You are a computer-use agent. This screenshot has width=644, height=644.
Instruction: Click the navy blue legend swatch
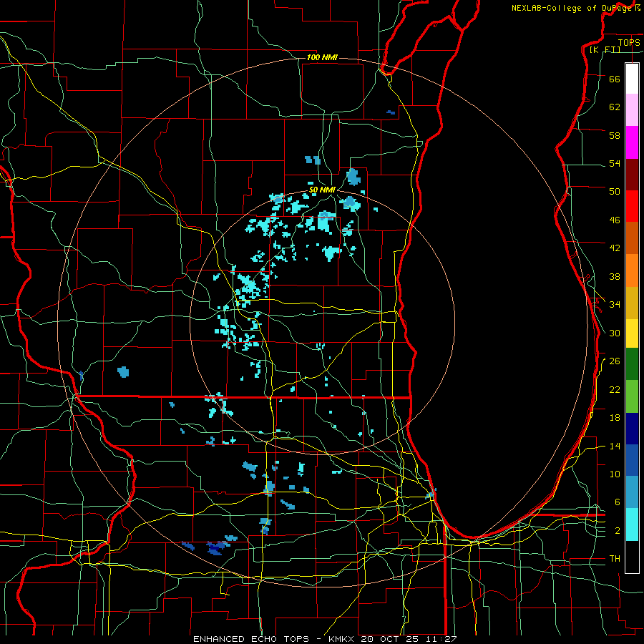click(632, 429)
